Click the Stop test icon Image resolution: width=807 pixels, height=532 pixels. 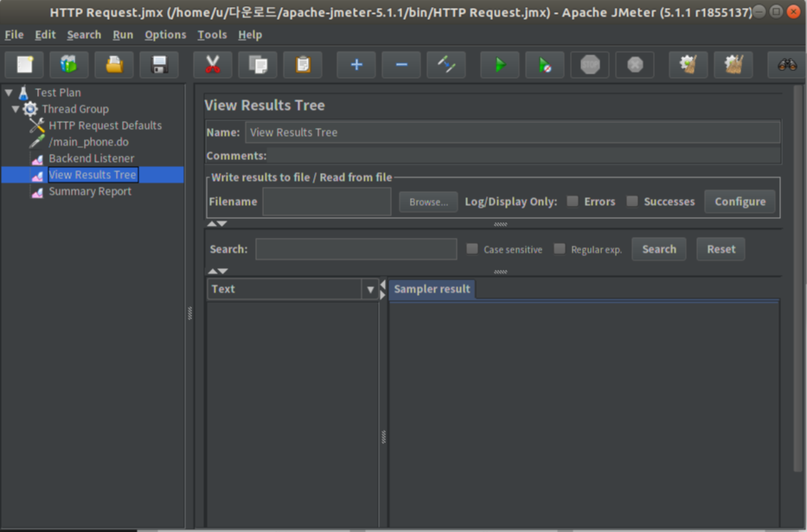(590, 65)
